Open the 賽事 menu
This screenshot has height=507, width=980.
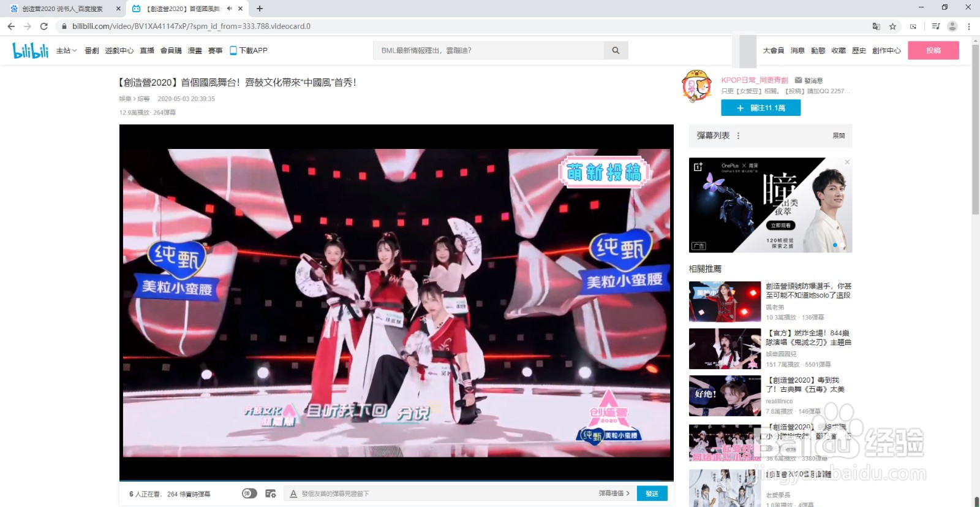coord(215,50)
